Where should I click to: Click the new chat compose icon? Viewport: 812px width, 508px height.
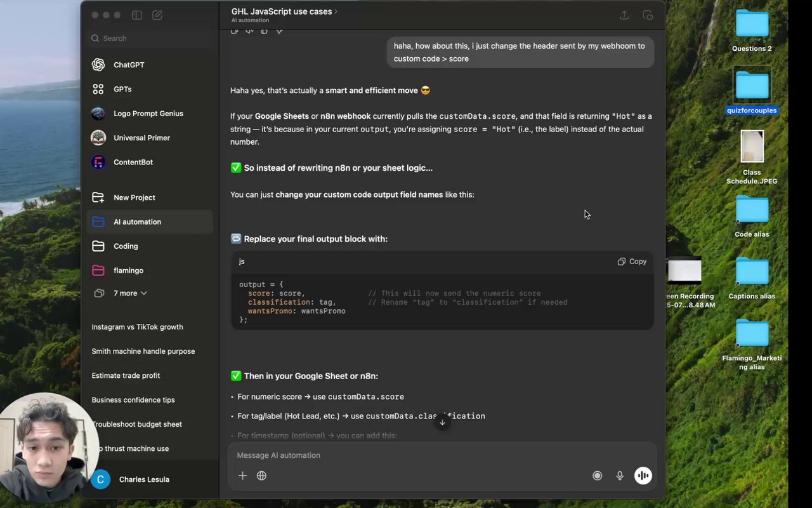tap(157, 15)
